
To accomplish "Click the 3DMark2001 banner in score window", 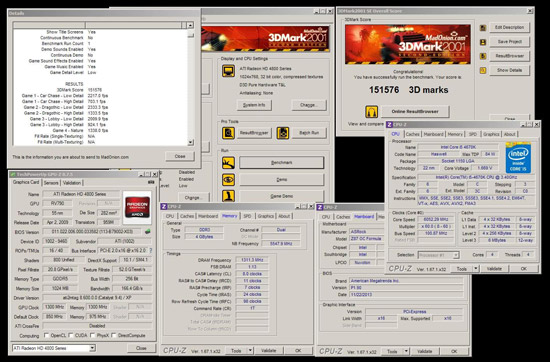I will (408, 45).
